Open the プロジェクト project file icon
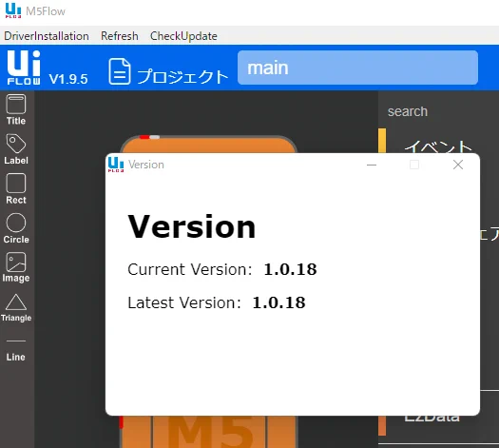Image resolution: width=499 pixels, height=448 pixels. point(120,71)
